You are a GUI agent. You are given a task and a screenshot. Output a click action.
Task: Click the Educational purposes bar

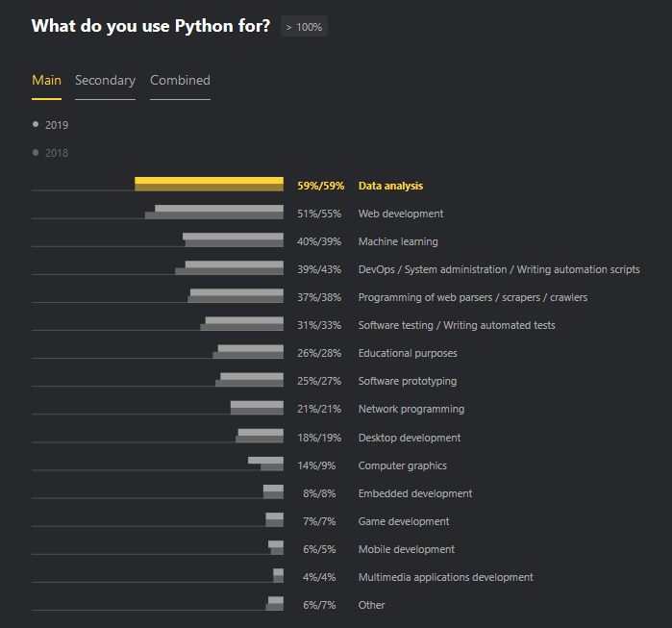249,351
